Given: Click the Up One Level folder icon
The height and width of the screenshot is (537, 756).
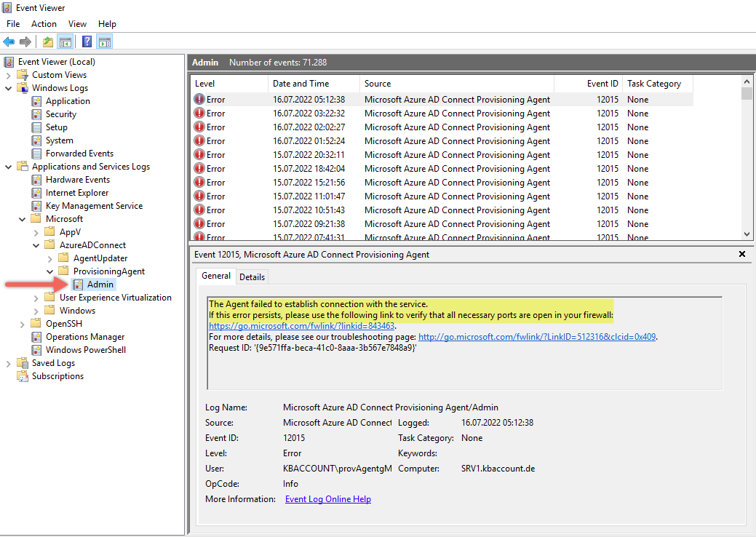Looking at the screenshot, I should [x=48, y=42].
